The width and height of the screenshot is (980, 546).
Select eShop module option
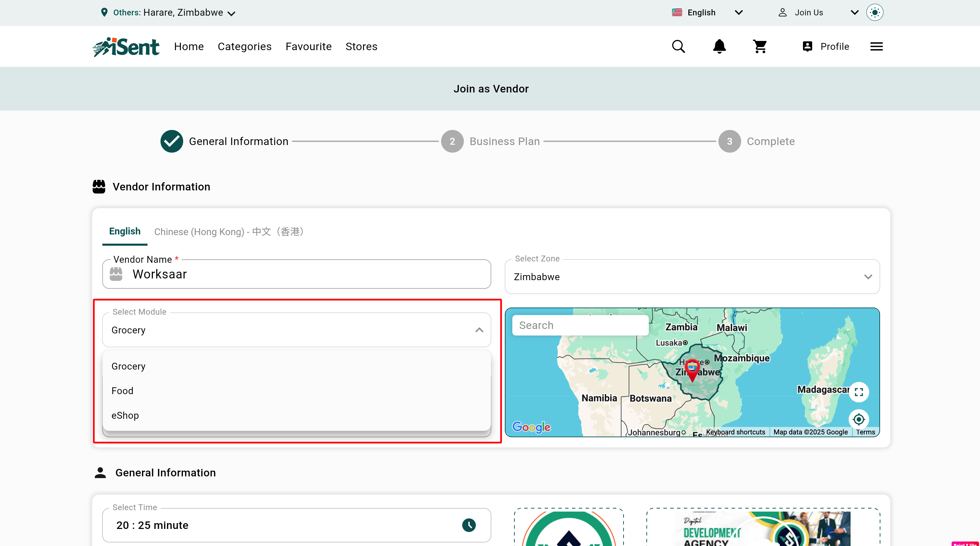(125, 415)
